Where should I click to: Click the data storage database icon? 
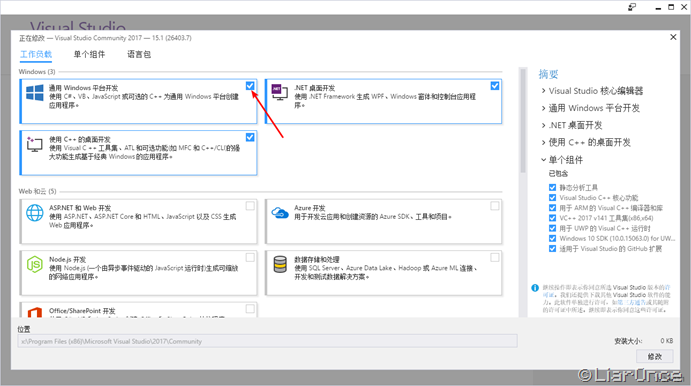(280, 264)
